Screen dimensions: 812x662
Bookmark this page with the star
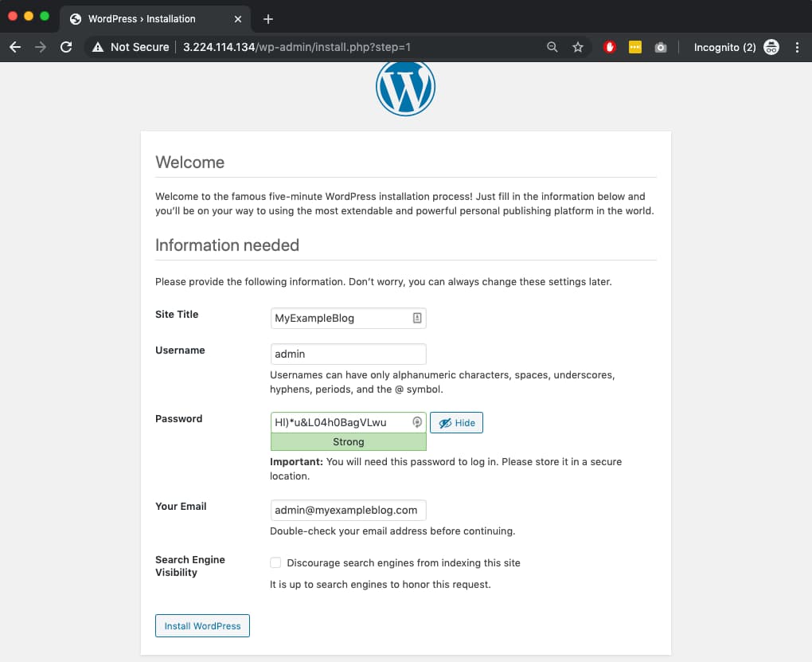tap(578, 47)
